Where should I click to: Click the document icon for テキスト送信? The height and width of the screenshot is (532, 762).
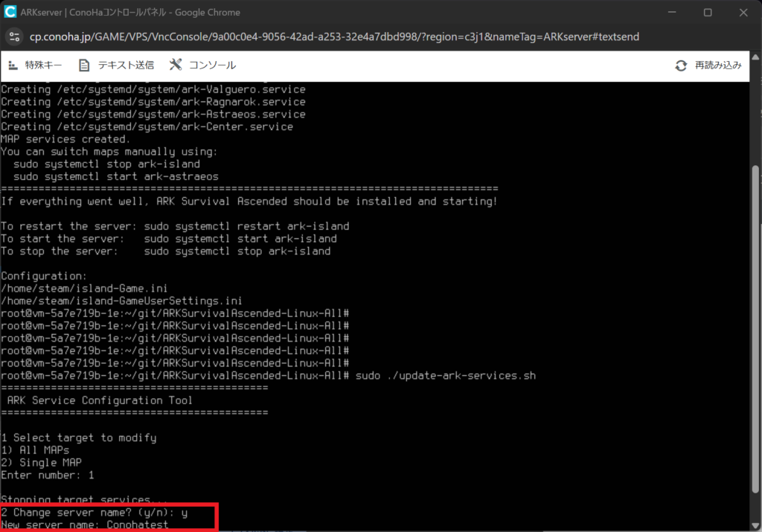coord(84,65)
